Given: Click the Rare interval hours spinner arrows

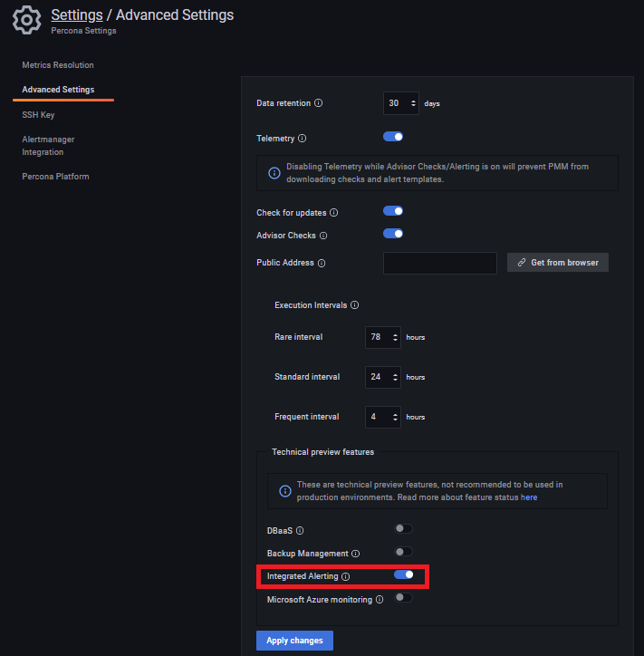Looking at the screenshot, I should 395,337.
